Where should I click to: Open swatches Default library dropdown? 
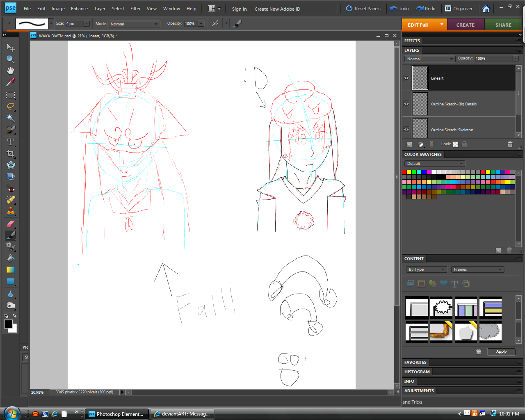(x=434, y=163)
